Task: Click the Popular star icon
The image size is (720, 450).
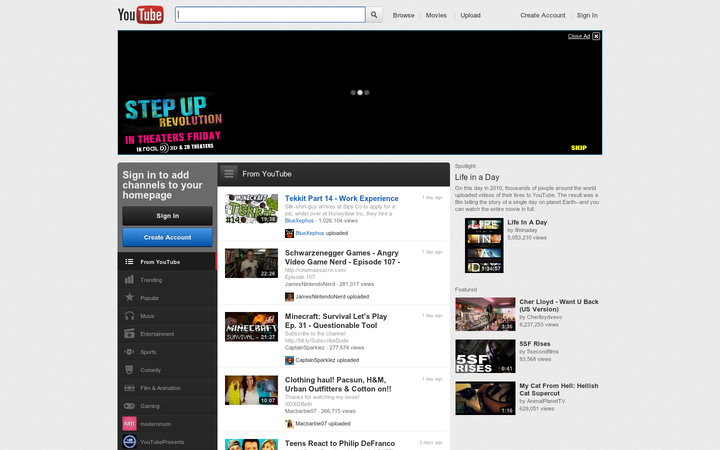Action: coord(129,297)
